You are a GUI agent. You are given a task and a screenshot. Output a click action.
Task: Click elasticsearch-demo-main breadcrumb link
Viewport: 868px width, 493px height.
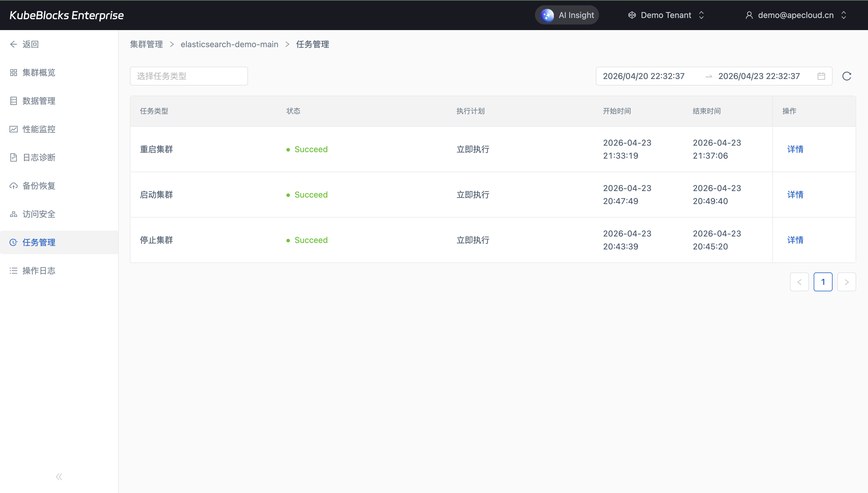click(x=229, y=44)
